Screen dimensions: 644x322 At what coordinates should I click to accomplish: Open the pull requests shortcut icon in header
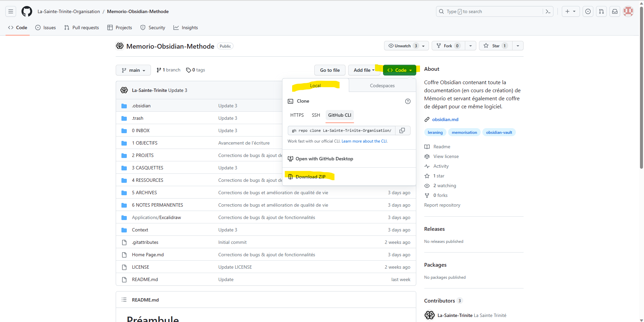(601, 11)
